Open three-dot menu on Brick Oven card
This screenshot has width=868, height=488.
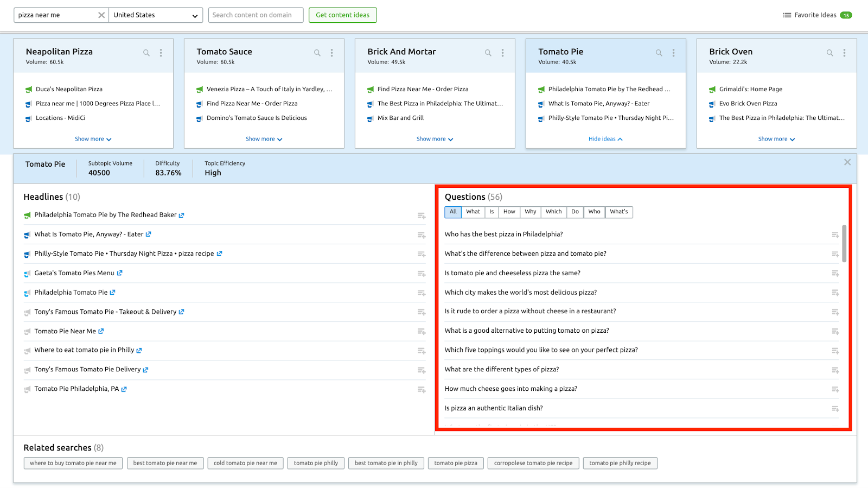[x=845, y=53]
